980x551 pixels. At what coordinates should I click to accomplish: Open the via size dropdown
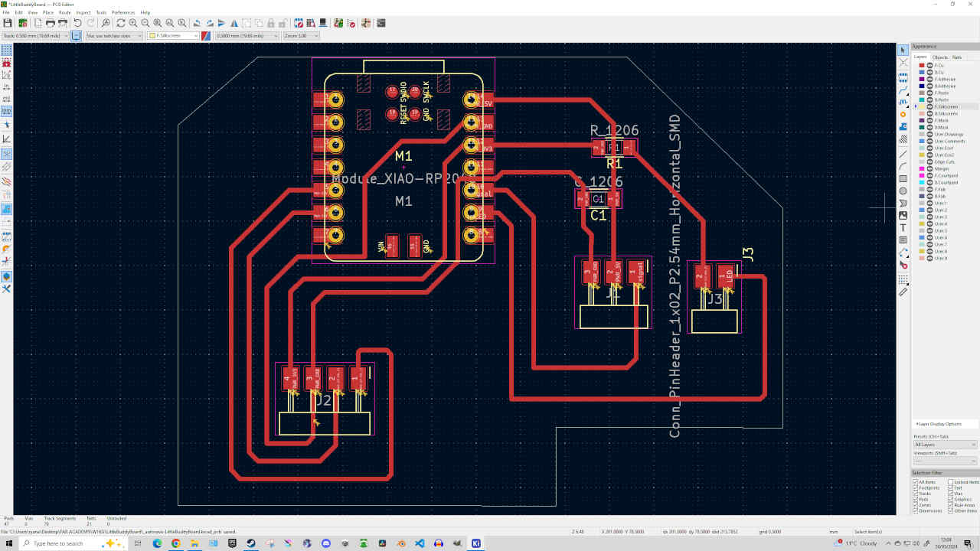(x=114, y=36)
